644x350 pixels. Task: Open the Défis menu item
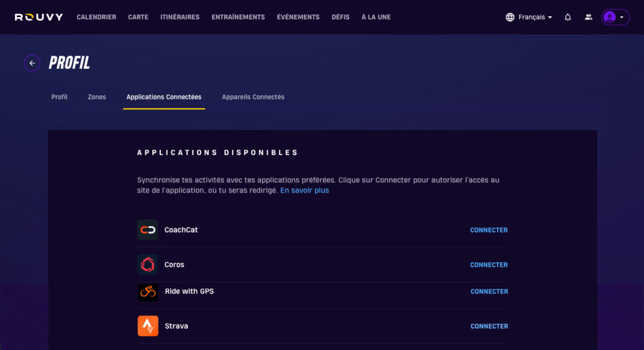point(340,17)
